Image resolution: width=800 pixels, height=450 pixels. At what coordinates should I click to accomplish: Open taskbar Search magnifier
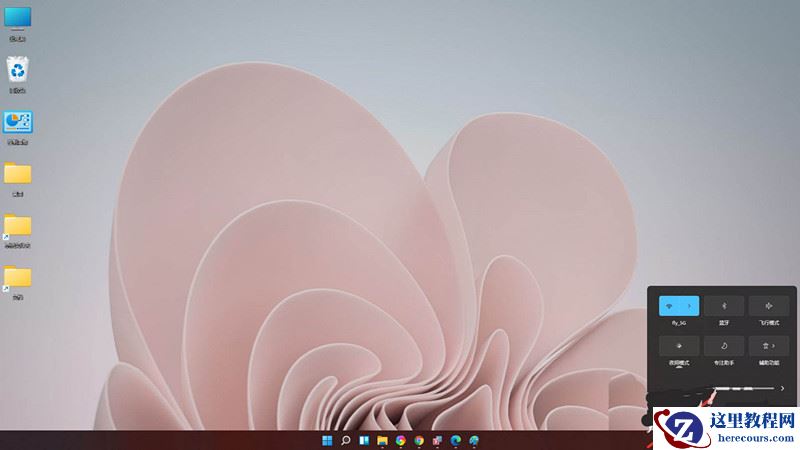point(345,440)
